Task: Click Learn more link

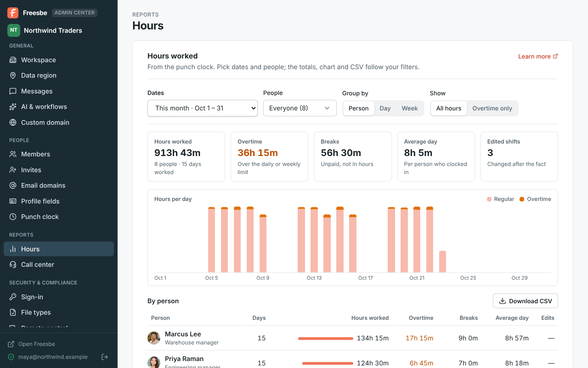Action: tap(538, 56)
